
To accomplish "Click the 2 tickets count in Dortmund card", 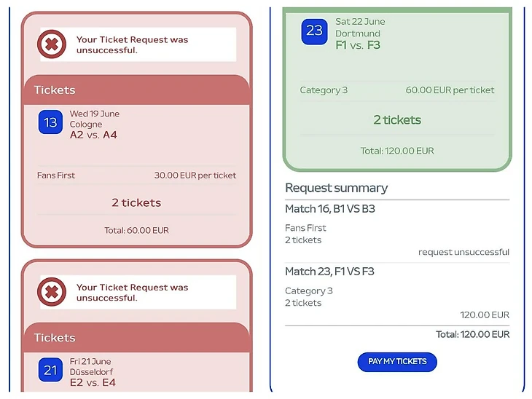I will (397, 119).
